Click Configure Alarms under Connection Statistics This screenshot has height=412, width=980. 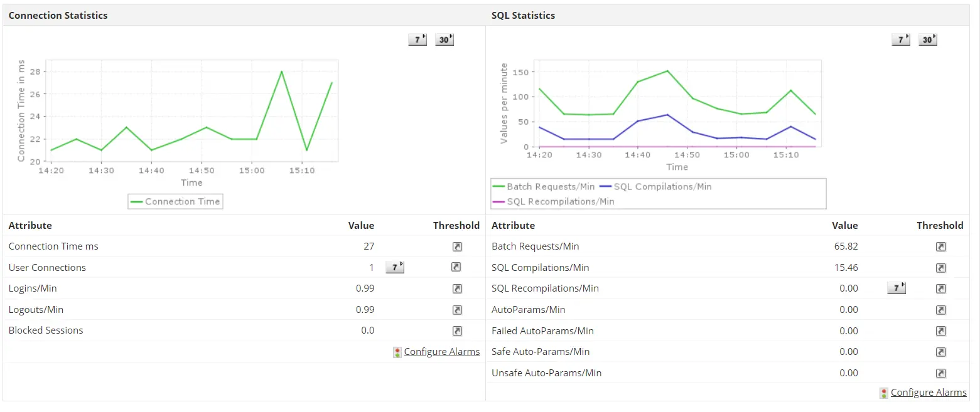[x=441, y=352]
